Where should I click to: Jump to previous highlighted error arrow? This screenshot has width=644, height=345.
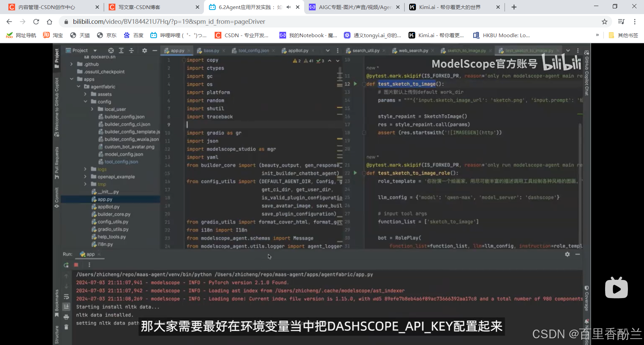(330, 61)
